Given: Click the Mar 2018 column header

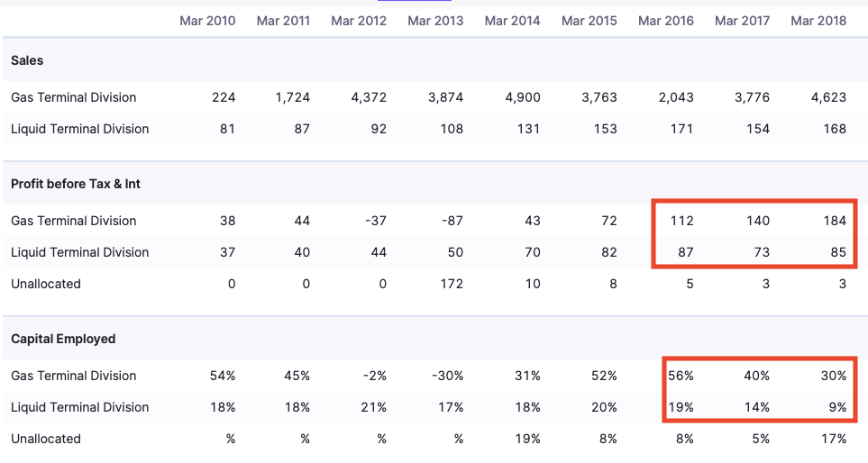Looking at the screenshot, I should click(x=818, y=21).
